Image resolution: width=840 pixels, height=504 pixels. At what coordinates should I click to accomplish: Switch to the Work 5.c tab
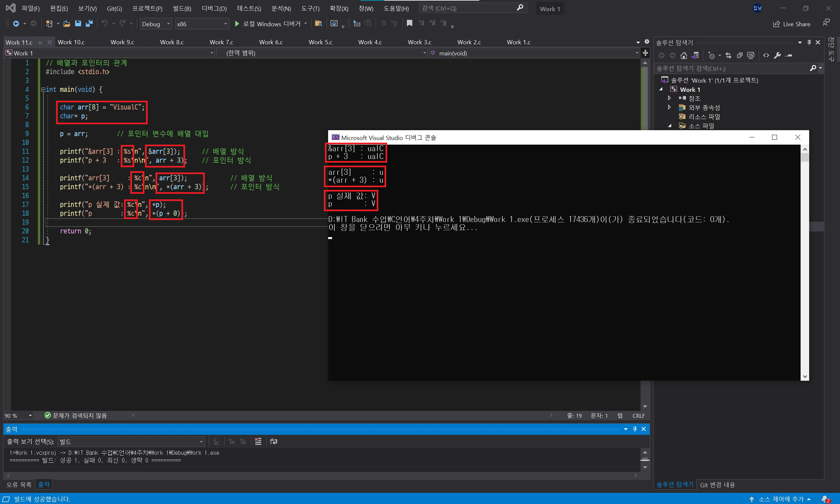(x=320, y=42)
